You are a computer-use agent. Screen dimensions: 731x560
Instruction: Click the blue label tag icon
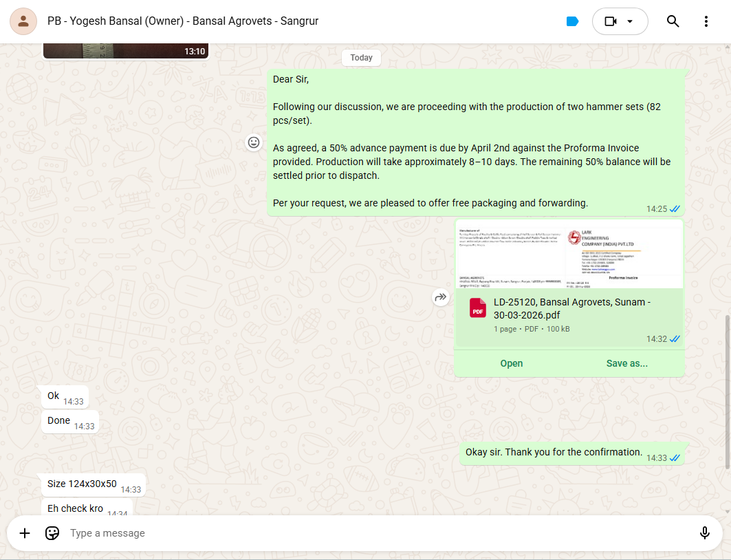[x=572, y=21]
